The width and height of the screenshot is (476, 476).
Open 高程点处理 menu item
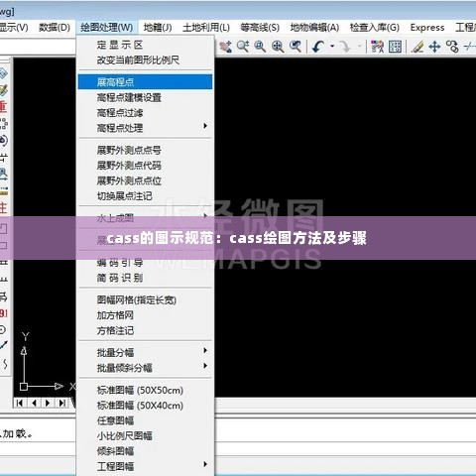point(145,128)
